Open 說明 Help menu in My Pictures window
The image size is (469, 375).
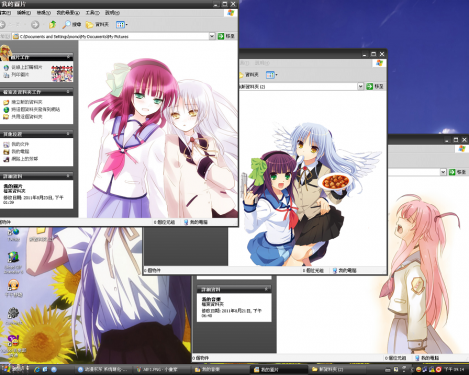[112, 13]
